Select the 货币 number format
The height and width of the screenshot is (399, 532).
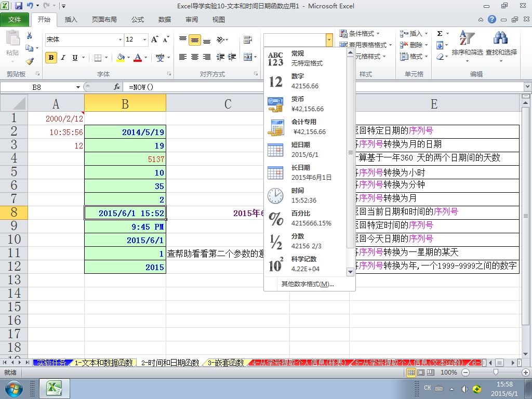click(x=305, y=104)
